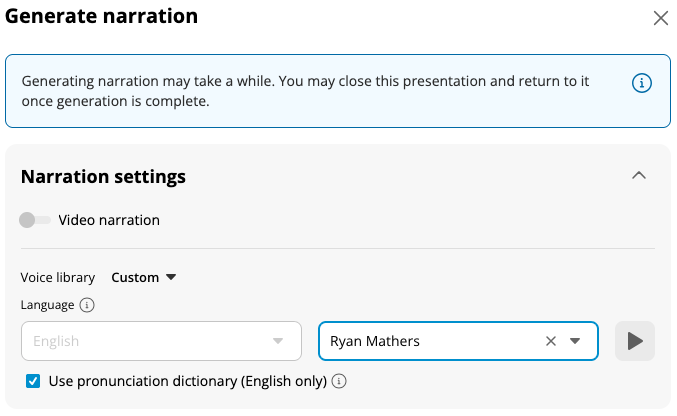Close the Generate narration dialog
677x416 pixels.
click(660, 18)
